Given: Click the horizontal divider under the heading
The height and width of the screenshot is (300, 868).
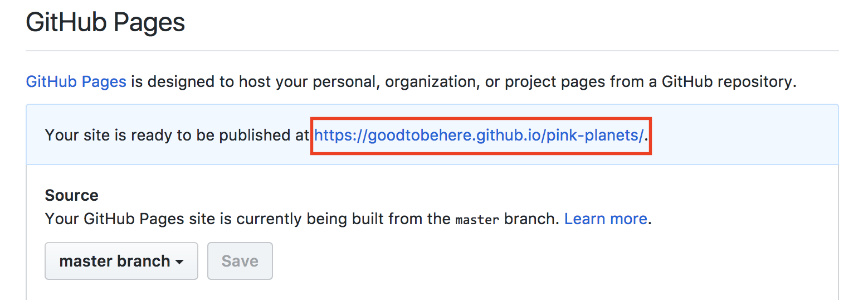Looking at the screenshot, I should pyautogui.click(x=432, y=51).
